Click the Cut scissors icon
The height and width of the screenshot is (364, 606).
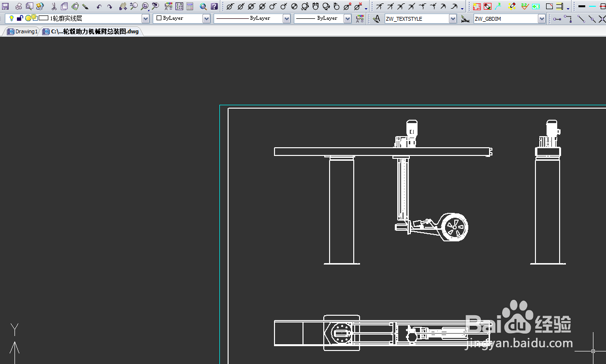(x=54, y=6)
